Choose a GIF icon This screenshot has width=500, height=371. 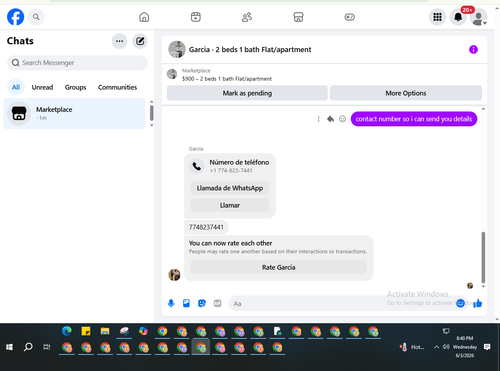(x=217, y=303)
